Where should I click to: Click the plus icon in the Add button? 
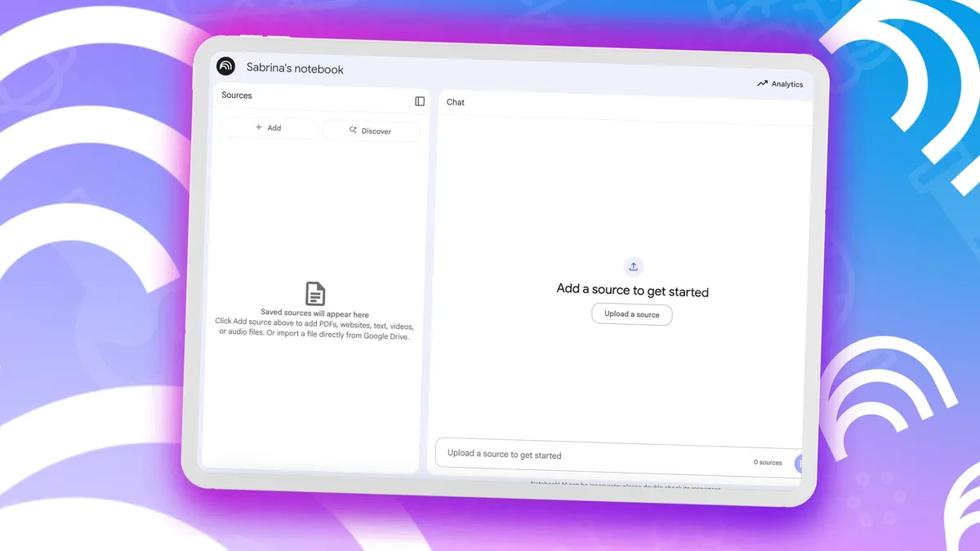(x=259, y=127)
